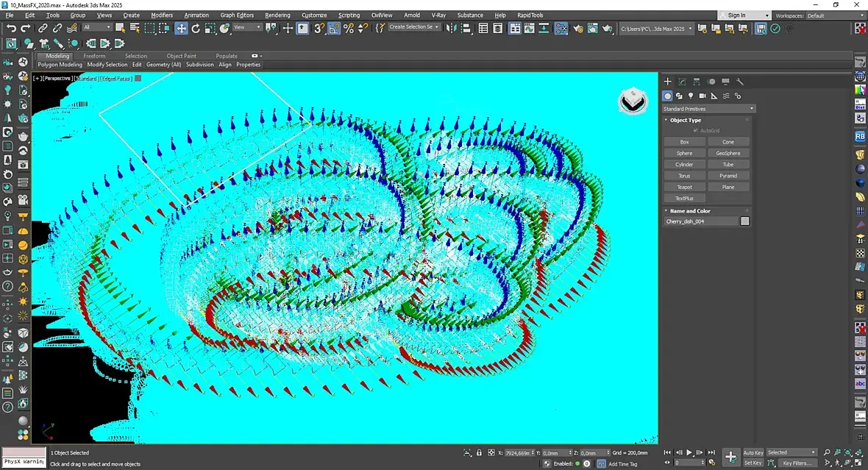Open the Selected key mode dropdown
This screenshot has height=470, width=868.
point(791,452)
